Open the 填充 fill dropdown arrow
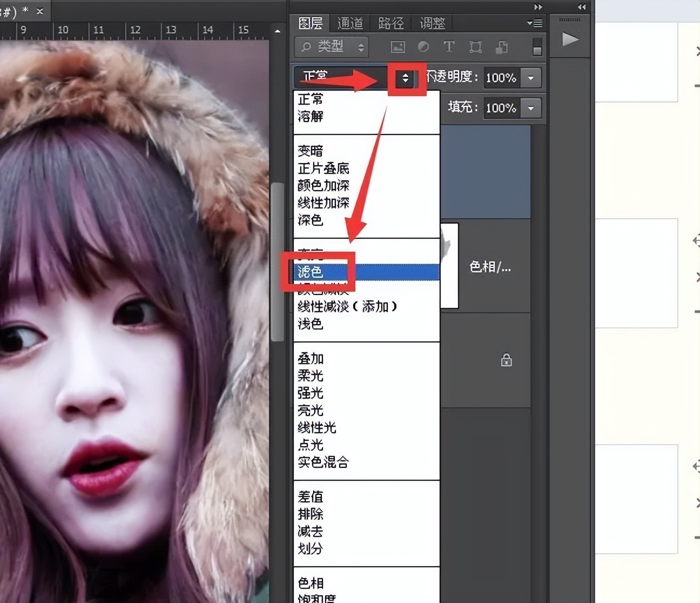Image resolution: width=700 pixels, height=603 pixels. point(530,108)
